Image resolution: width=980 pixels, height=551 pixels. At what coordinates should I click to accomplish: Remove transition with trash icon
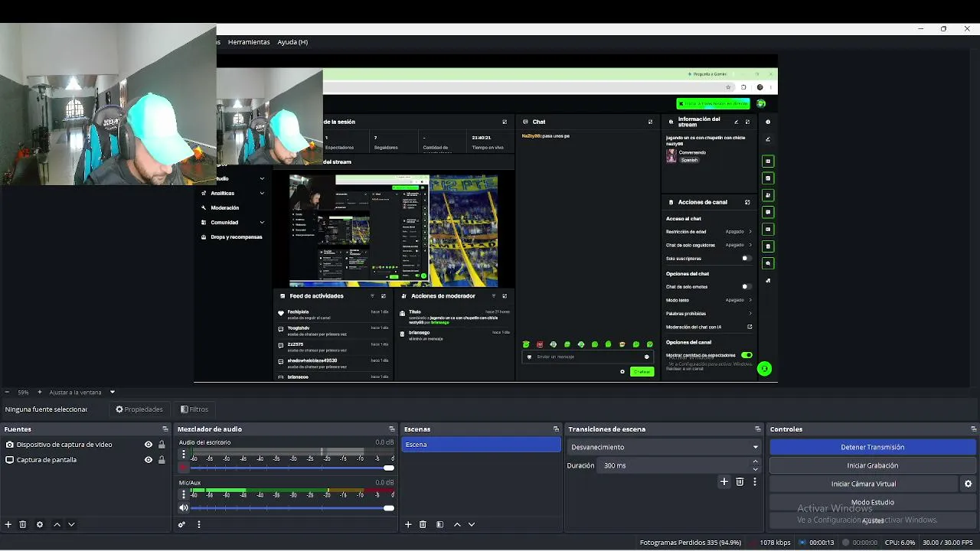[740, 481]
